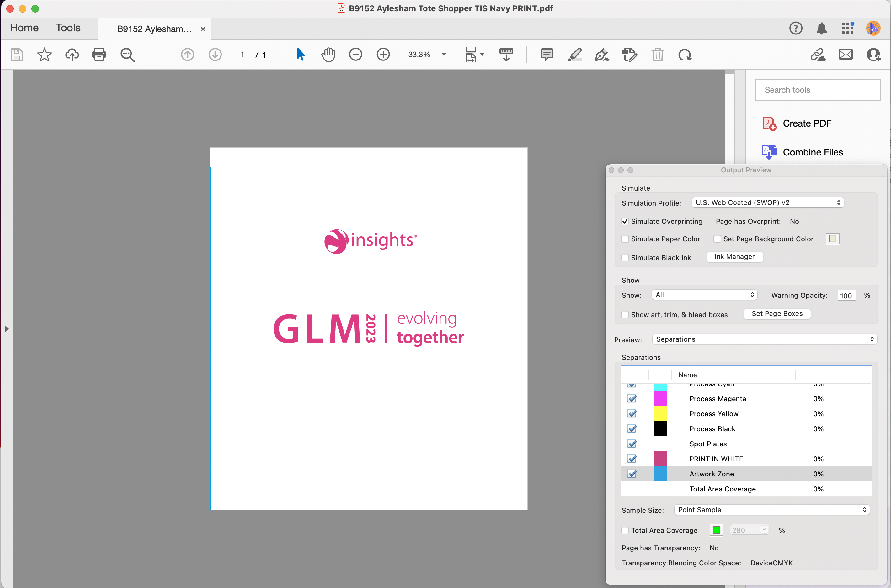The height and width of the screenshot is (588, 891).
Task: Go to the Home tab
Action: (x=24, y=28)
